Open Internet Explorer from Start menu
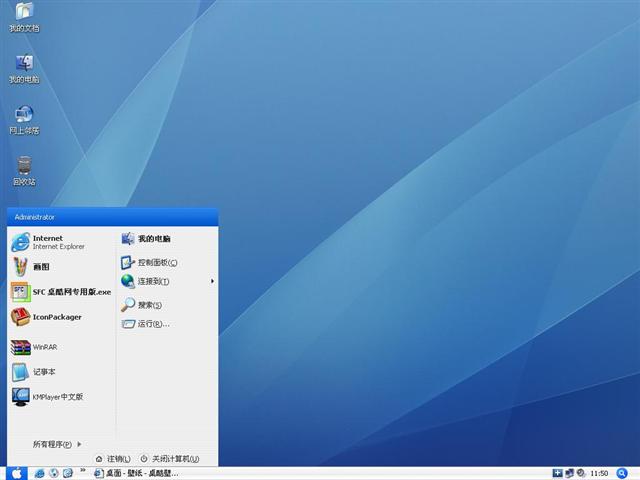Image resolution: width=640 pixels, height=480 pixels. (50, 242)
